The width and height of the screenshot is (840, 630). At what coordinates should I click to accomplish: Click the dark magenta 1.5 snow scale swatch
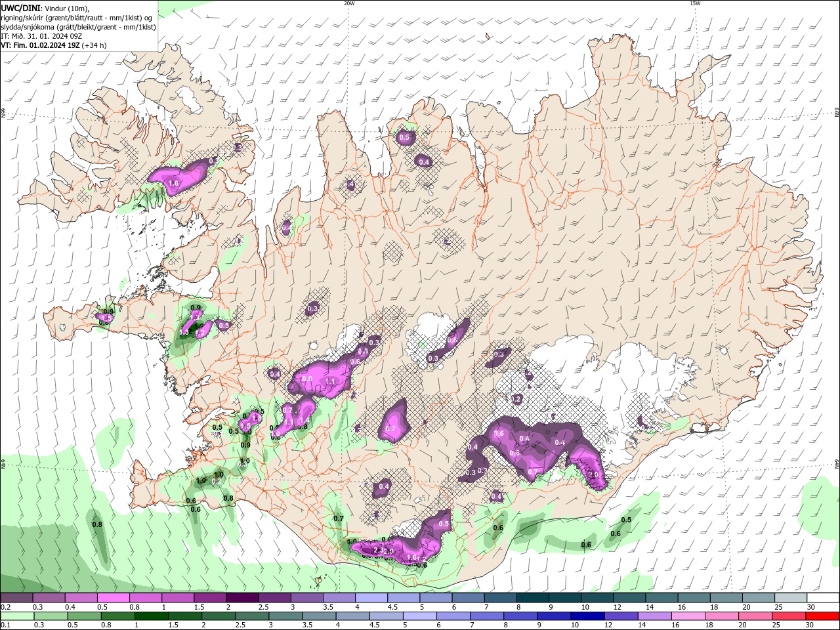point(210,598)
